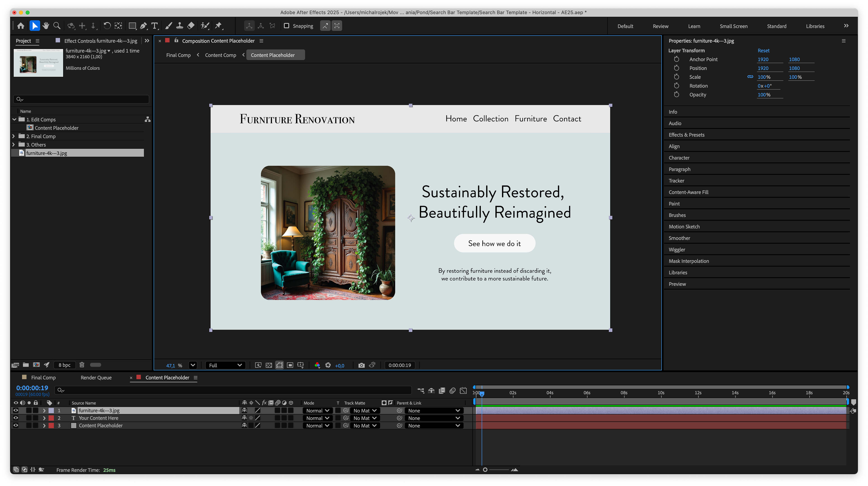Select the Zoom magnifier tool

(x=57, y=26)
